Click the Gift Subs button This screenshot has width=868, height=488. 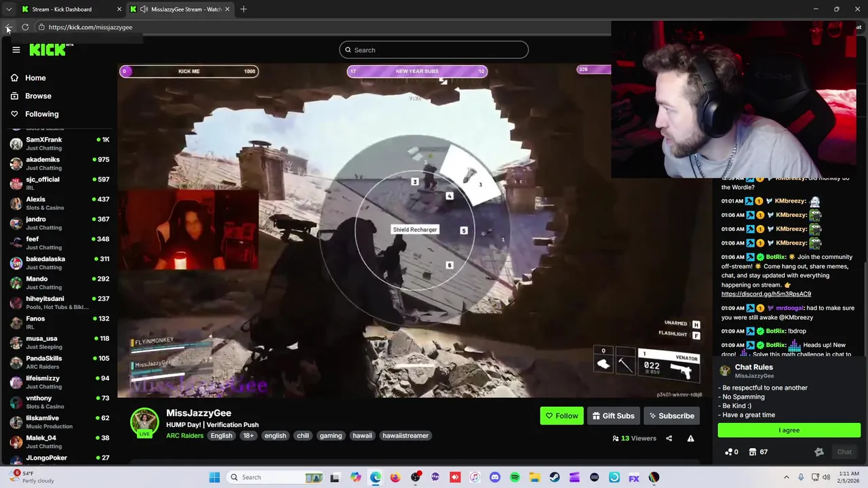click(613, 415)
